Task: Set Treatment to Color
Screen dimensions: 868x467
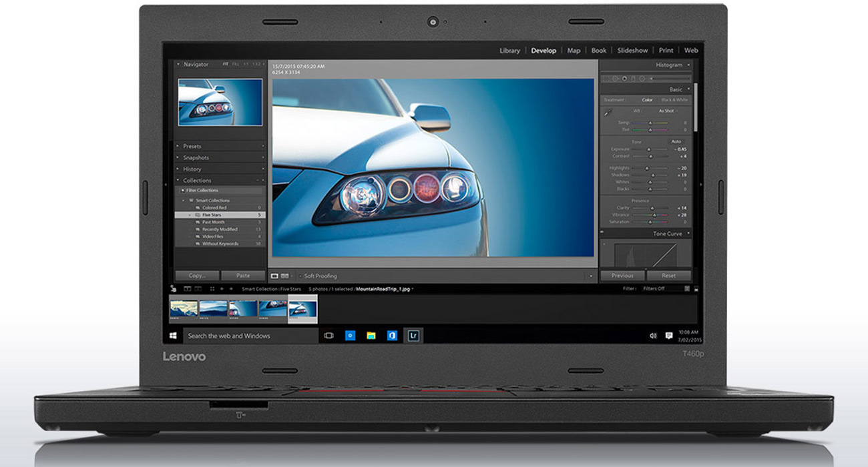Action: point(647,100)
